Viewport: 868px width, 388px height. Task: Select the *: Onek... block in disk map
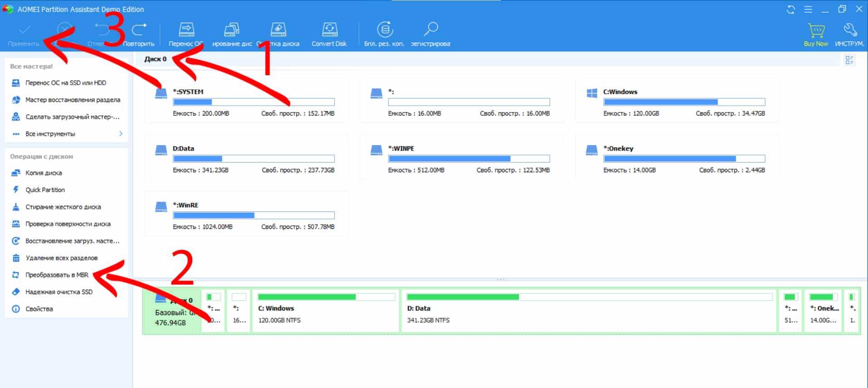(823, 311)
